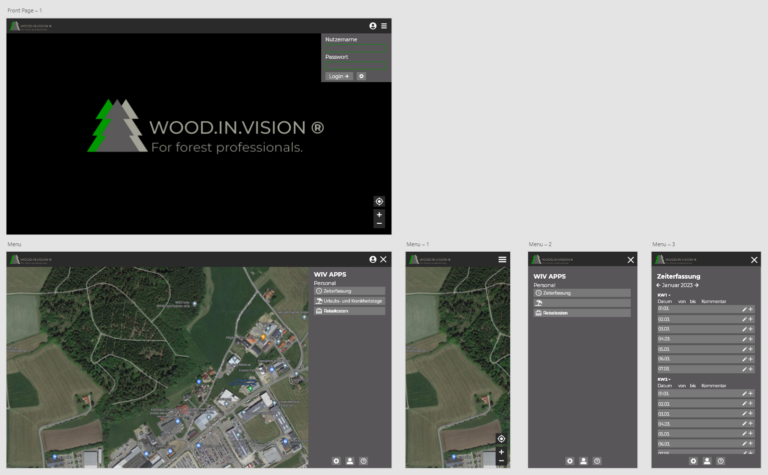This screenshot has height=475, width=768.
Task: Select the Menu – 1 frame label
Action: click(417, 244)
